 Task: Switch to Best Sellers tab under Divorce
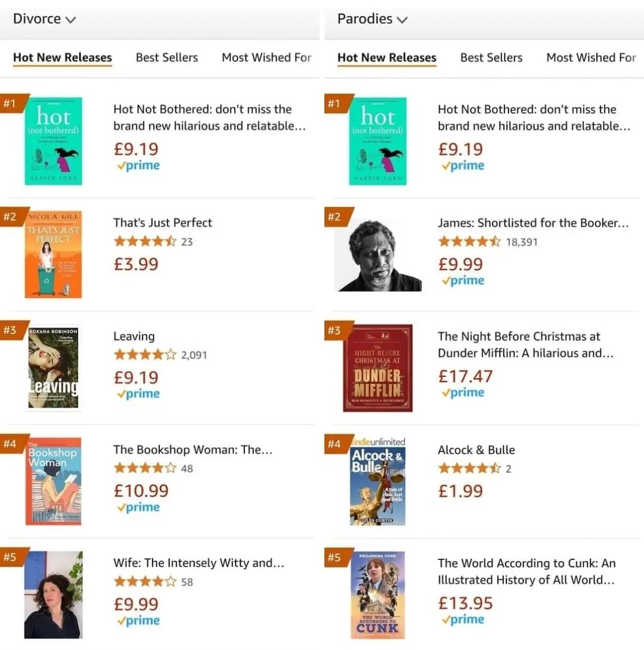pos(166,58)
